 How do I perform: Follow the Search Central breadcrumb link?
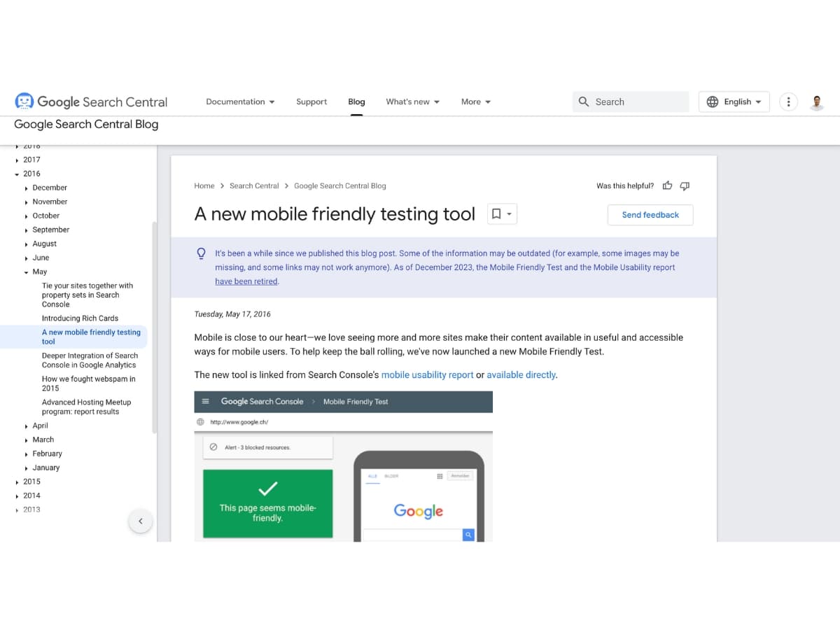[x=254, y=185]
